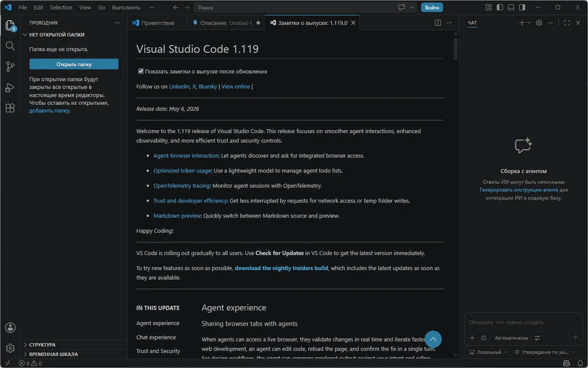Open chat panel settings gear

pyautogui.click(x=539, y=23)
